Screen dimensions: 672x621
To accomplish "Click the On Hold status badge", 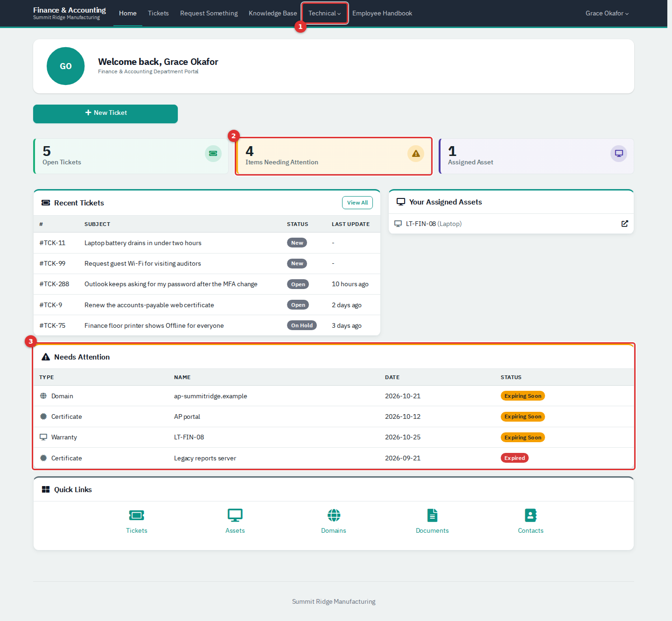I will pos(302,325).
